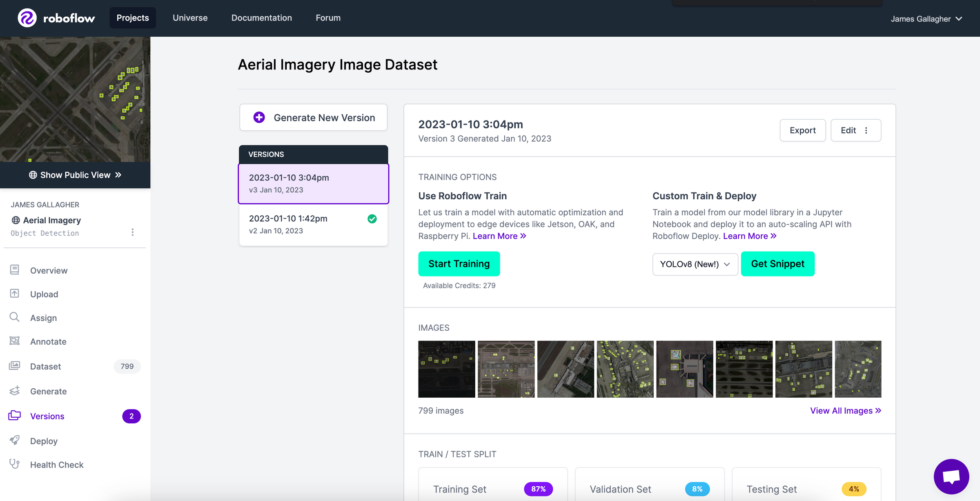Open the chat bubble widget
This screenshot has height=501, width=980.
click(x=951, y=476)
